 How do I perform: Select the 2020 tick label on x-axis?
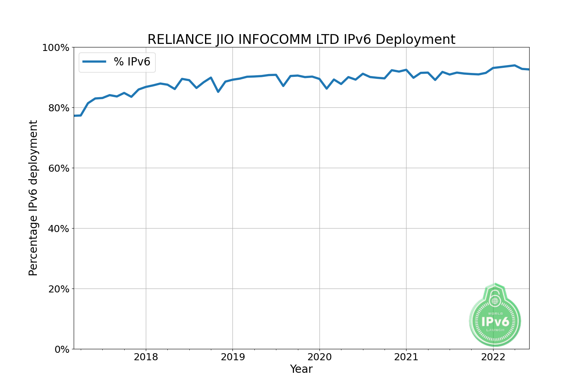(319, 357)
